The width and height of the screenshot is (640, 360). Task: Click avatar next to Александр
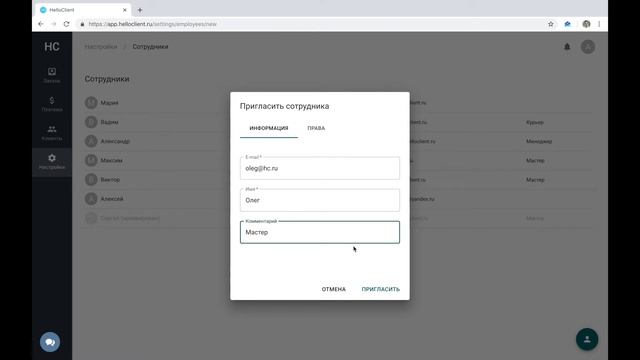(91, 141)
